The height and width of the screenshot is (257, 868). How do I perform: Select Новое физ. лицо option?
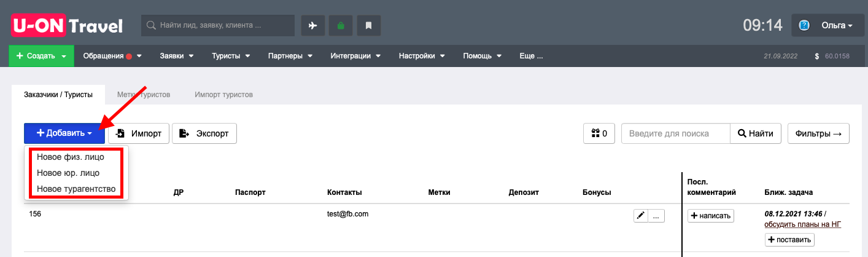tap(71, 157)
